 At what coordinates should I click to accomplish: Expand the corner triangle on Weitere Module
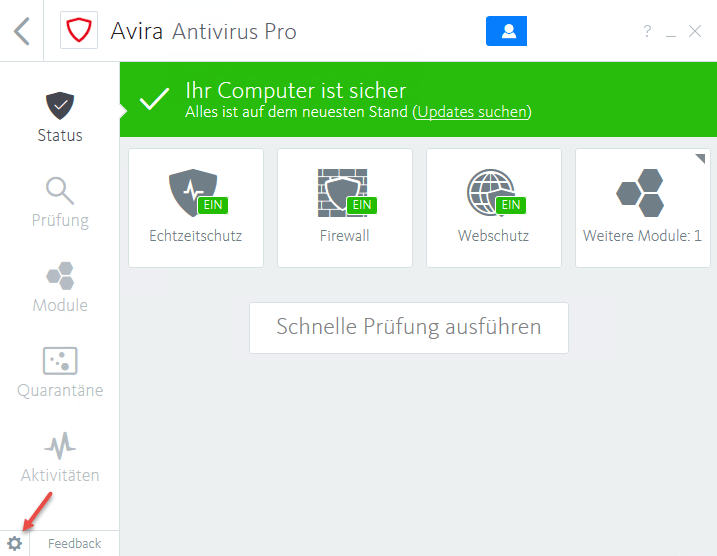click(x=700, y=158)
